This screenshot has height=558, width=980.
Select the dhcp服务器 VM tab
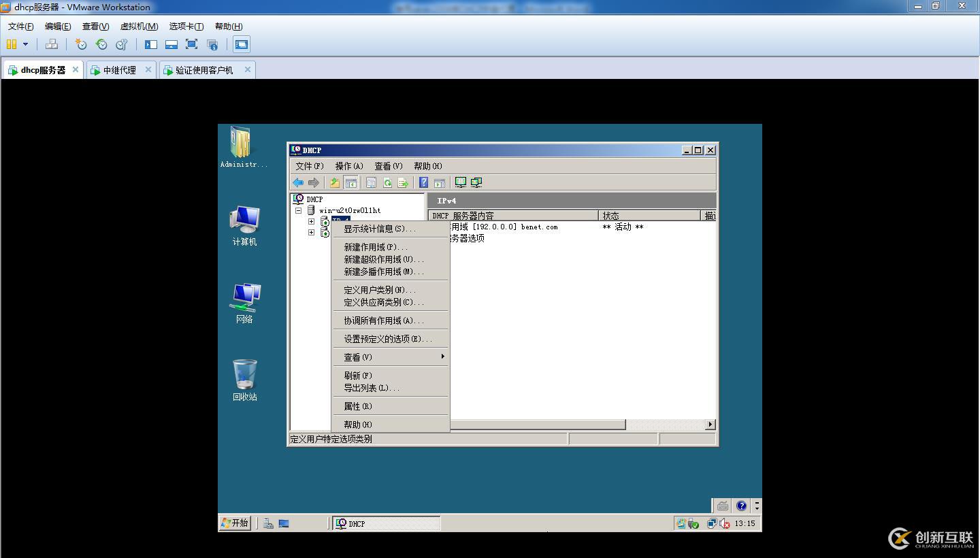click(43, 70)
